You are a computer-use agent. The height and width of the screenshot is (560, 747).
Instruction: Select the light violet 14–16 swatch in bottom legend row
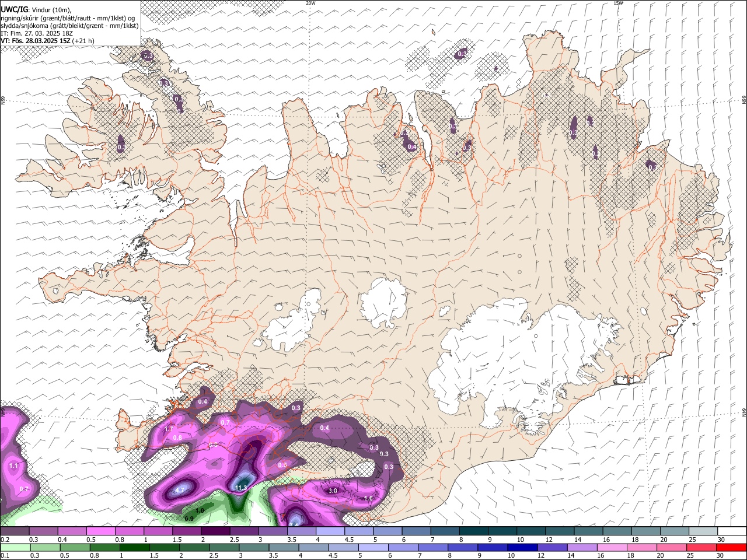coord(582,547)
